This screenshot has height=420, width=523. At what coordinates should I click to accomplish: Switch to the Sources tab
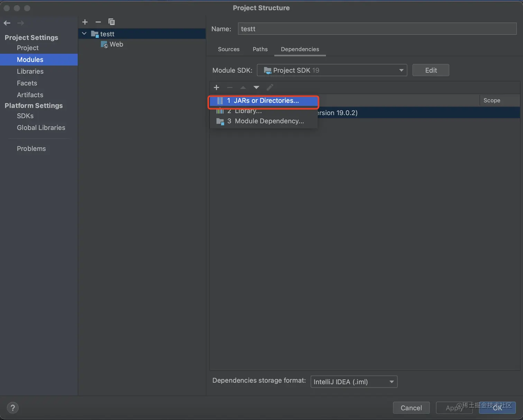pos(229,49)
